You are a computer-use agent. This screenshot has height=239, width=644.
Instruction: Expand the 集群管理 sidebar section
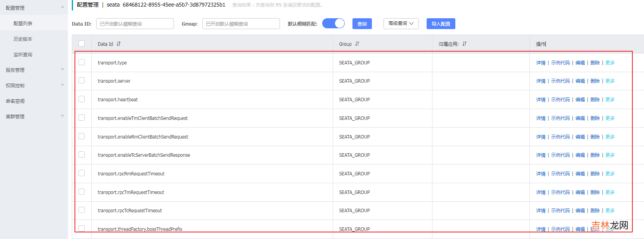[x=62, y=116]
